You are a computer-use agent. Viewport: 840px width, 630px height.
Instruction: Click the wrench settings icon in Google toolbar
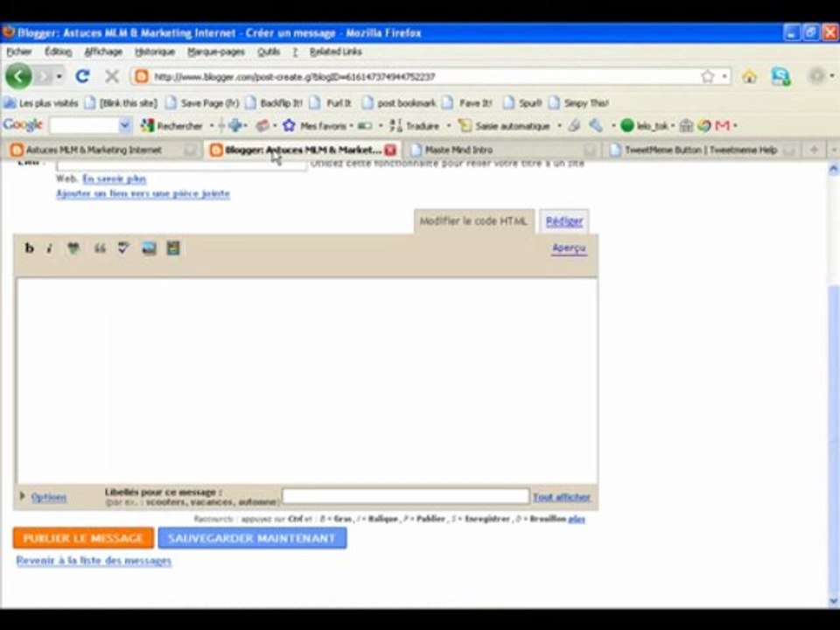tap(596, 126)
